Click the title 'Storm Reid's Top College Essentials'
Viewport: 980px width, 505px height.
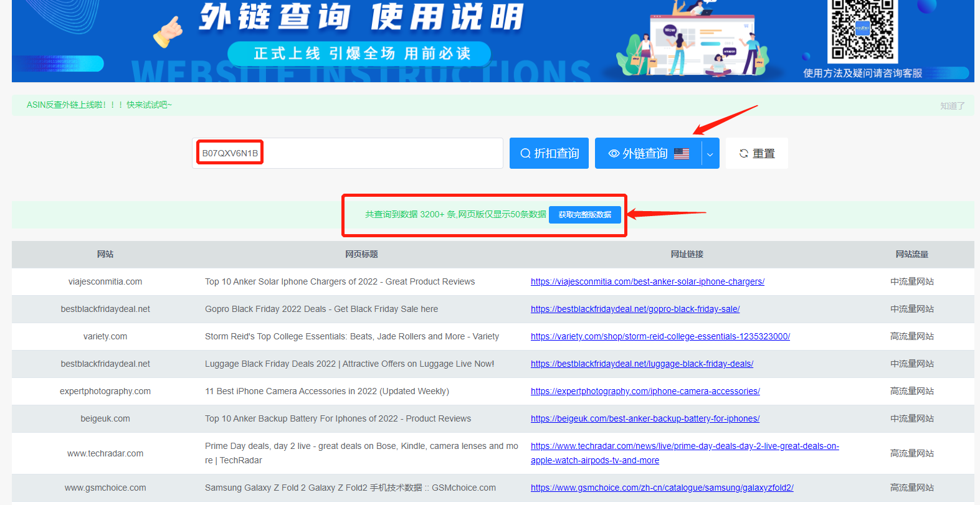point(352,336)
